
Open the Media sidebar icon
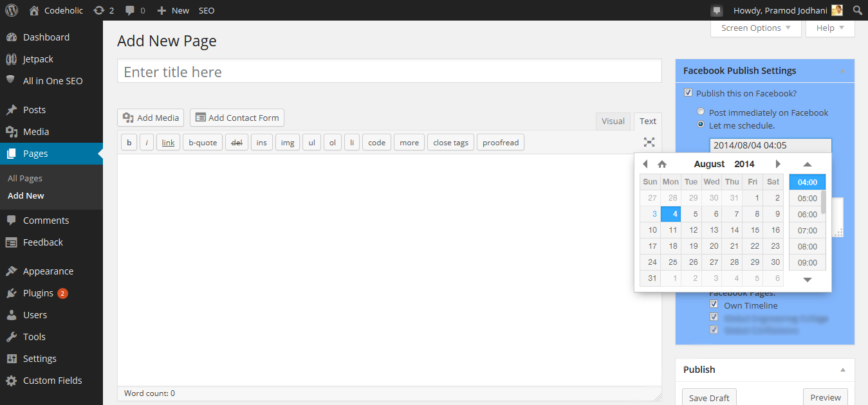11,132
